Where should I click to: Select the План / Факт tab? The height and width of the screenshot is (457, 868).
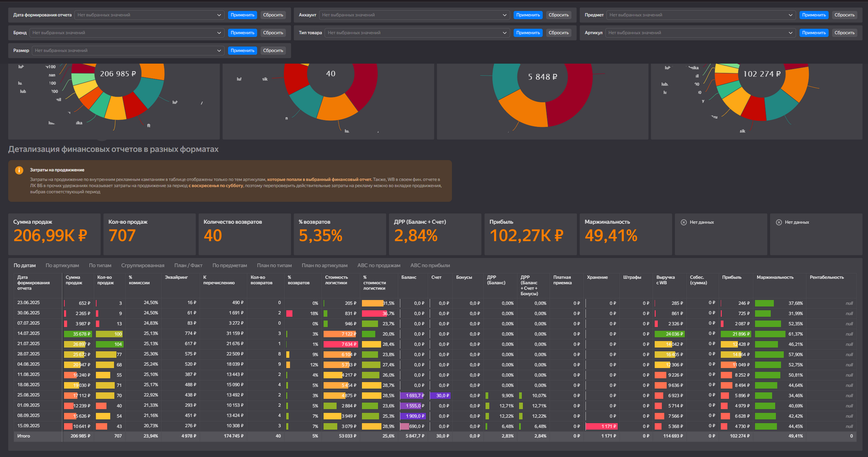pos(188,266)
